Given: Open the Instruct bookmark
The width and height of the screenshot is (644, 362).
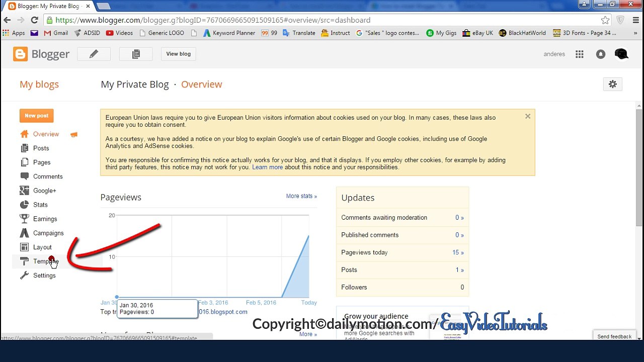Looking at the screenshot, I should 335,33.
